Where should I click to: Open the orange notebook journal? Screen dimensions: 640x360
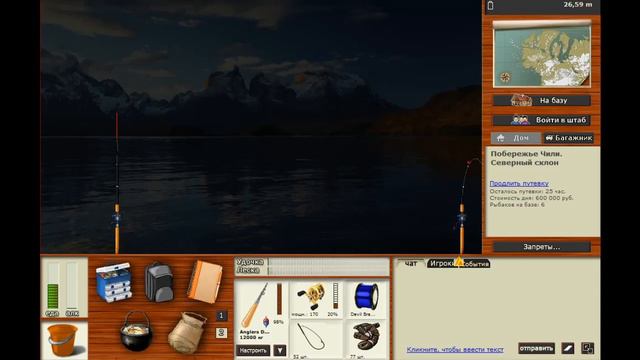[205, 282]
